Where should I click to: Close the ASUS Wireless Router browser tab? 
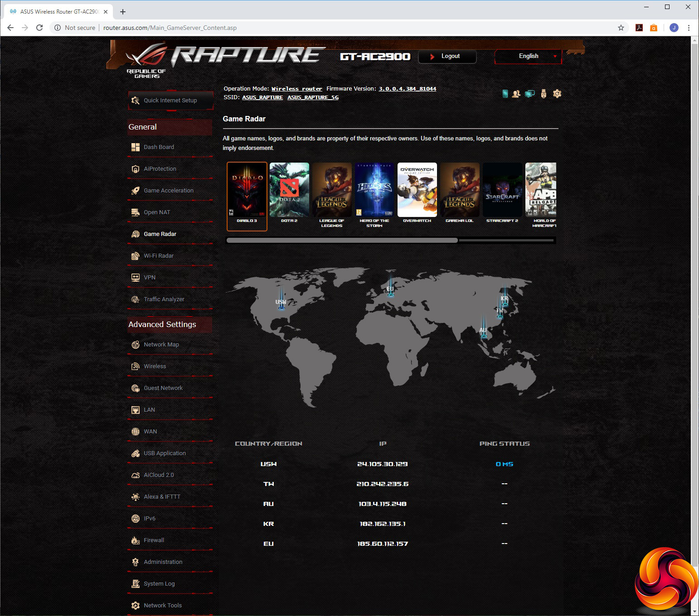click(x=106, y=12)
